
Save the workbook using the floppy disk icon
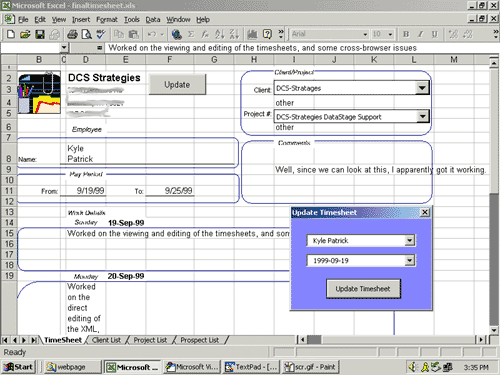pyautogui.click(x=40, y=34)
